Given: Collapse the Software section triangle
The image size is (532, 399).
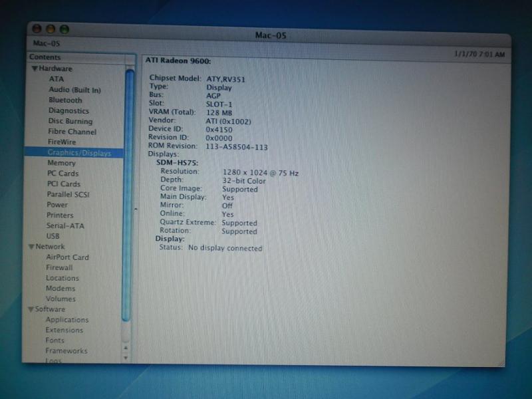Looking at the screenshot, I should (30, 309).
